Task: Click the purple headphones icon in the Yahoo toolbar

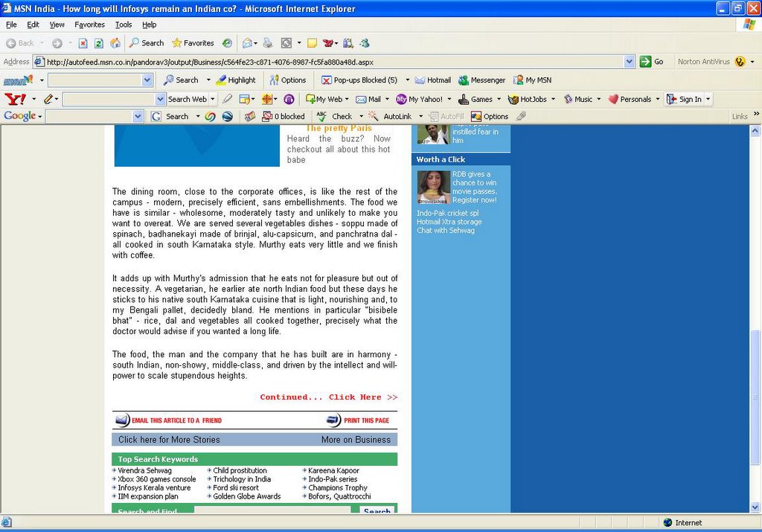Action: click(x=289, y=99)
